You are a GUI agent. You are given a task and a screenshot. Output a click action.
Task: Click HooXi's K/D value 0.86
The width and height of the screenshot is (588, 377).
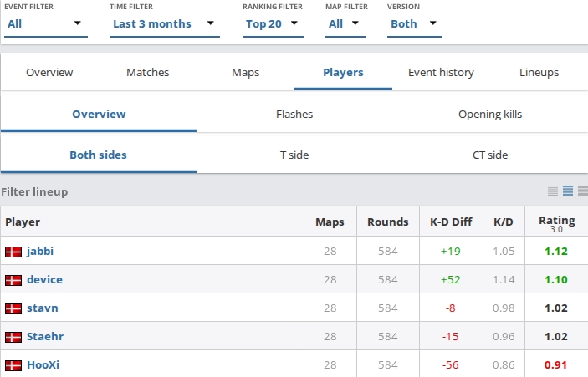[x=504, y=365]
